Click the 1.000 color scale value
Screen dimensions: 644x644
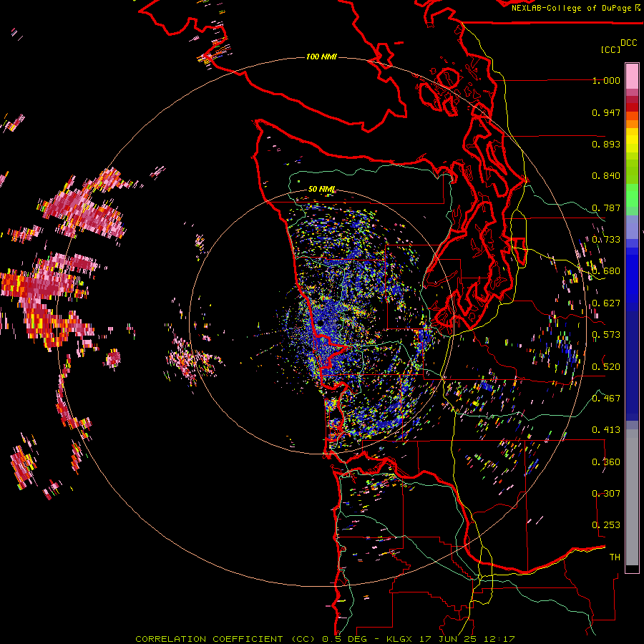coord(606,80)
